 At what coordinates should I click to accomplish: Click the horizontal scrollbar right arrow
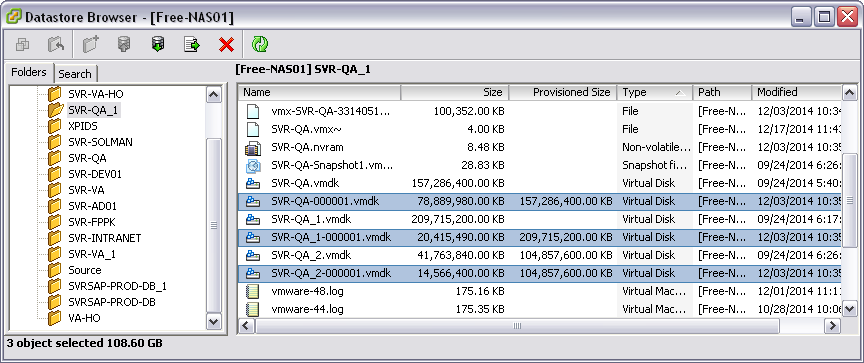pyautogui.click(x=831, y=326)
